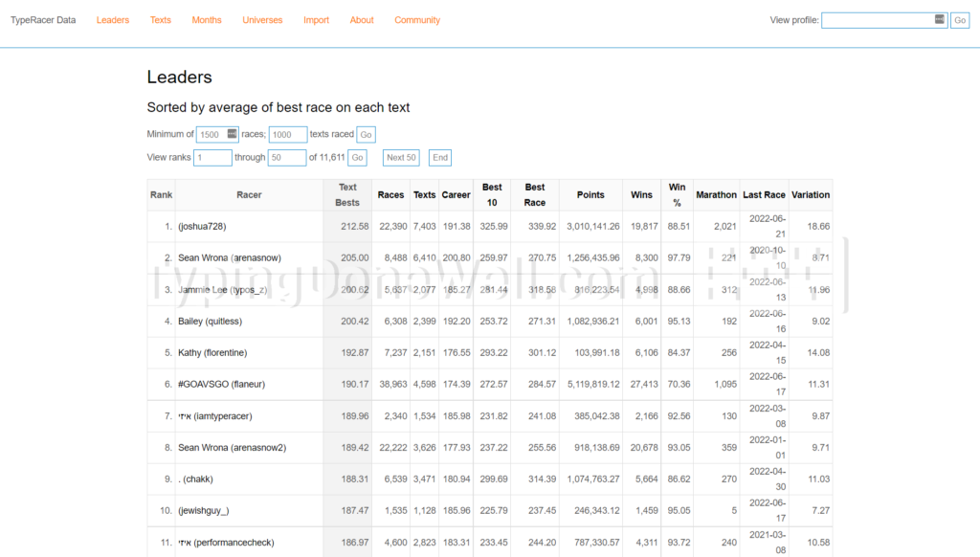980x557 pixels.
Task: Open the (performancecheck) racer entry
Action: pos(226,542)
